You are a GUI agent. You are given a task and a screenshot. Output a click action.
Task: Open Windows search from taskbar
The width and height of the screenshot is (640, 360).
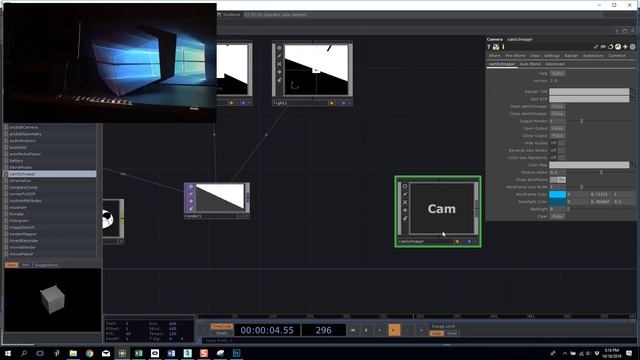[24, 353]
